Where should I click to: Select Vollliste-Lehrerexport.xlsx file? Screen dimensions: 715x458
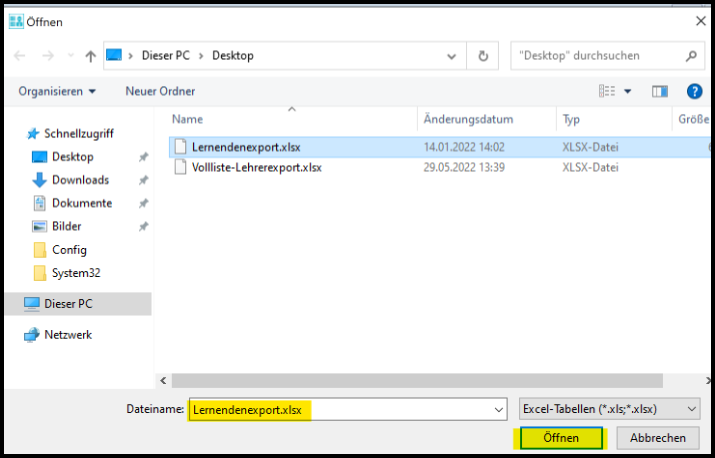256,167
